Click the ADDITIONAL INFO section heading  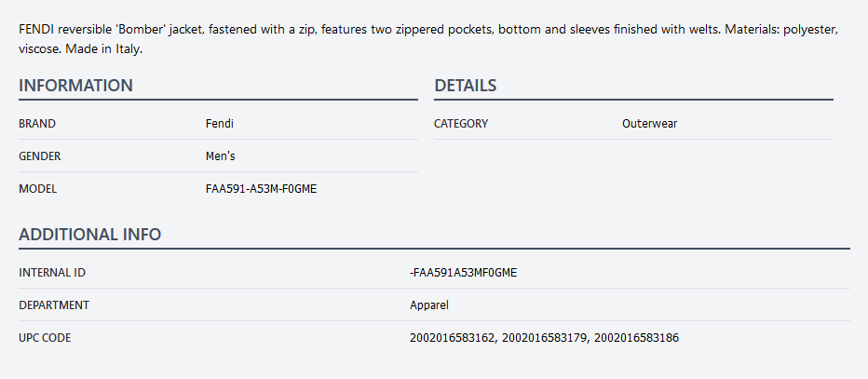tap(90, 235)
